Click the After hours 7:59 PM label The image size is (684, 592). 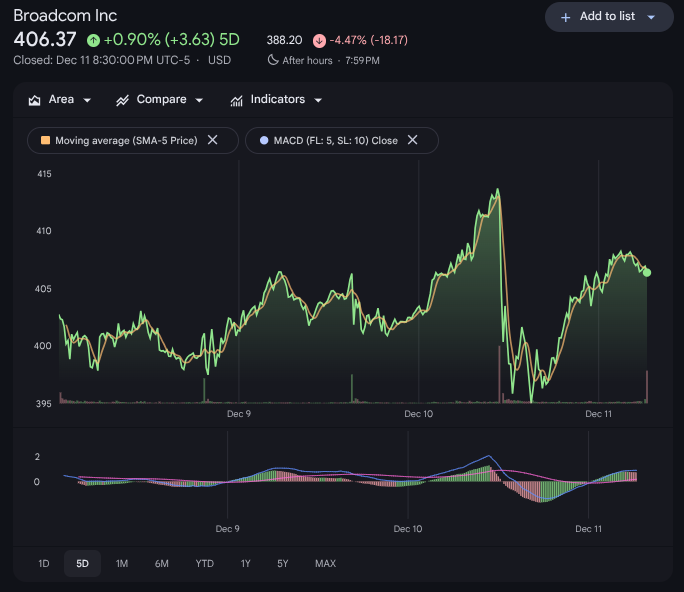tap(331, 61)
